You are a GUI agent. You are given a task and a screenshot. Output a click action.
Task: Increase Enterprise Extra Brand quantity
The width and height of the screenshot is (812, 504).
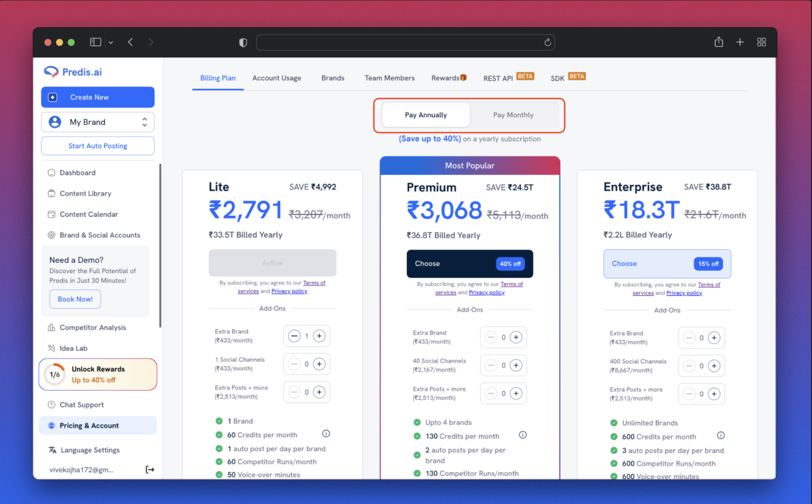click(x=714, y=338)
